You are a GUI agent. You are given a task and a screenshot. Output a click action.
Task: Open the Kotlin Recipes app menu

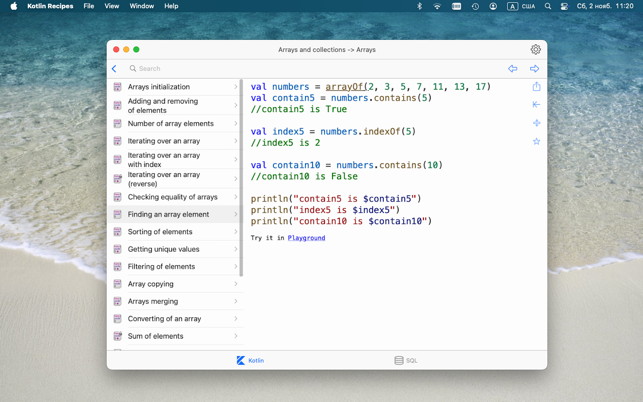[50, 6]
